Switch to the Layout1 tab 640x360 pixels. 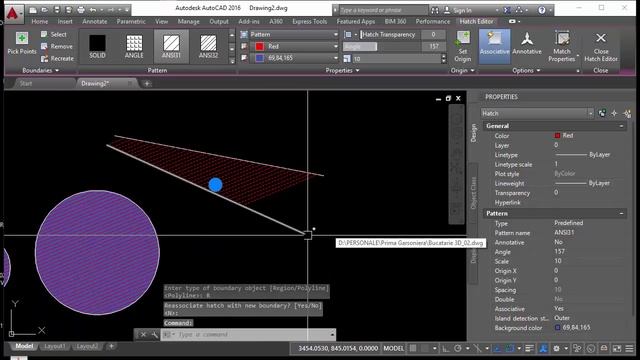coord(54,346)
